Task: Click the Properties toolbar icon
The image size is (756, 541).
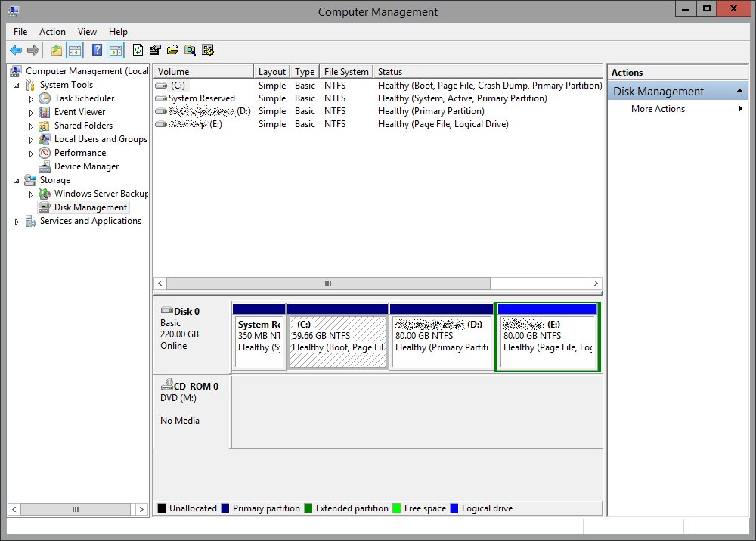Action: (x=155, y=50)
